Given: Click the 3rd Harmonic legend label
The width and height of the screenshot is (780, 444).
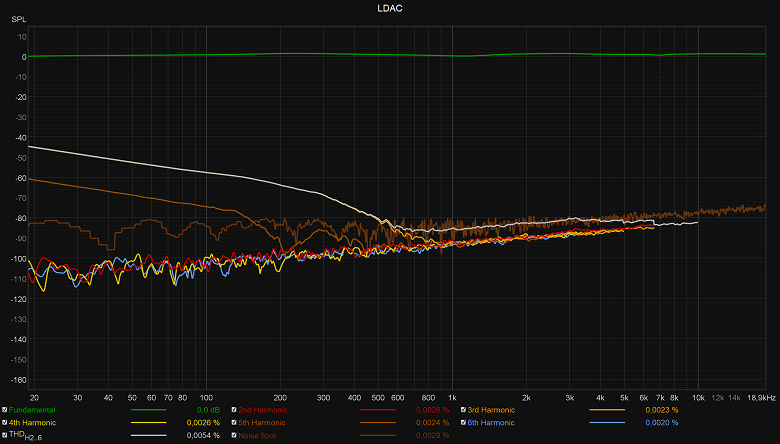Looking at the screenshot, I should tap(491, 410).
